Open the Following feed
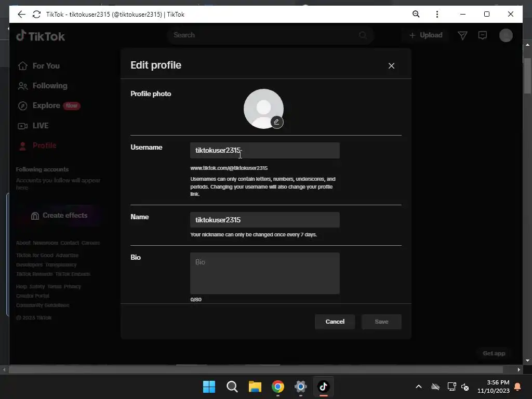Viewport: 532px width, 399px height. click(x=43, y=86)
